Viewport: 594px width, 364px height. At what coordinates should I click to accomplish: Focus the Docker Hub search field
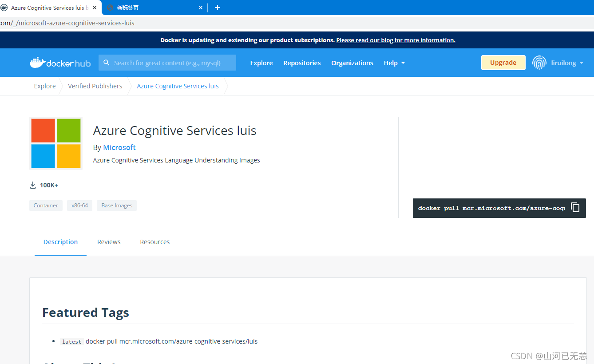[x=167, y=63]
